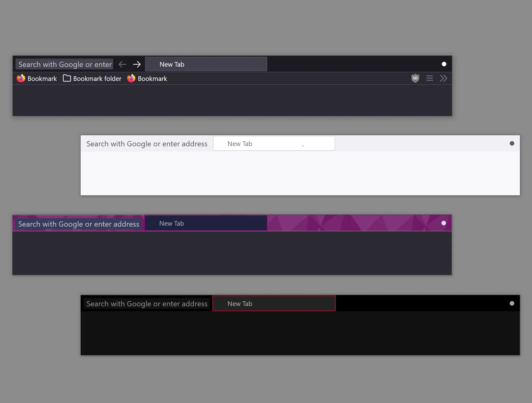The height and width of the screenshot is (403, 532).
Task: Toggle the circle indicator in black theme preview
Action: (512, 303)
